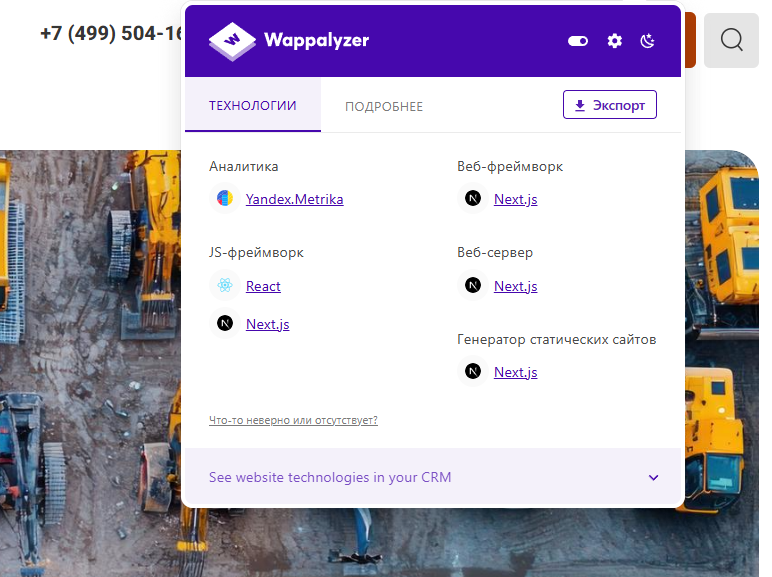This screenshot has height=577, width=772.
Task: Select the ТЕХНОЛОГИИ tab
Action: [x=253, y=105]
